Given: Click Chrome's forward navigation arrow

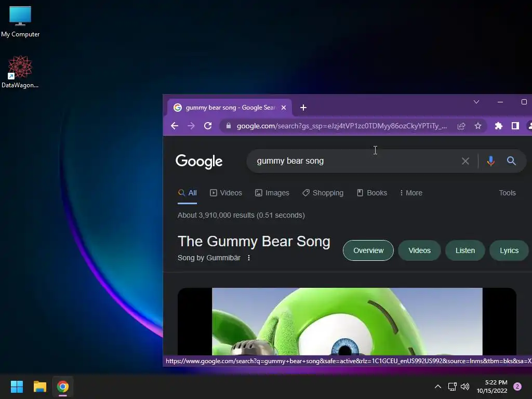Looking at the screenshot, I should [191, 126].
